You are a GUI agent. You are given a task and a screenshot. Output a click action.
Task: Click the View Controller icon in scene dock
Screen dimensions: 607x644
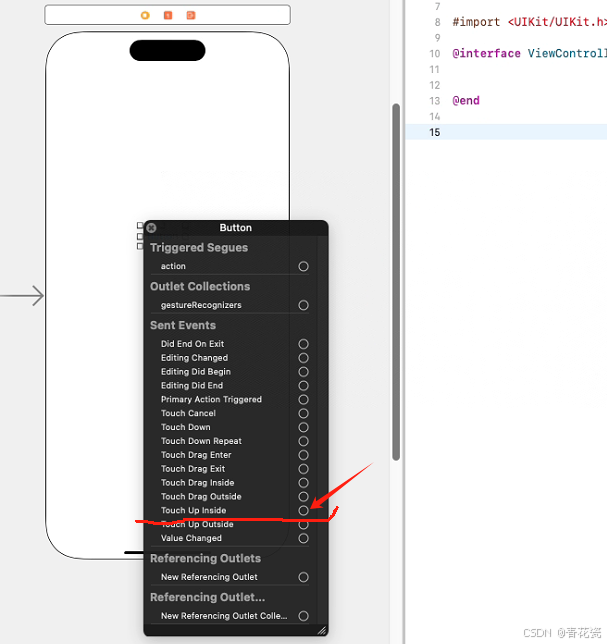point(145,16)
